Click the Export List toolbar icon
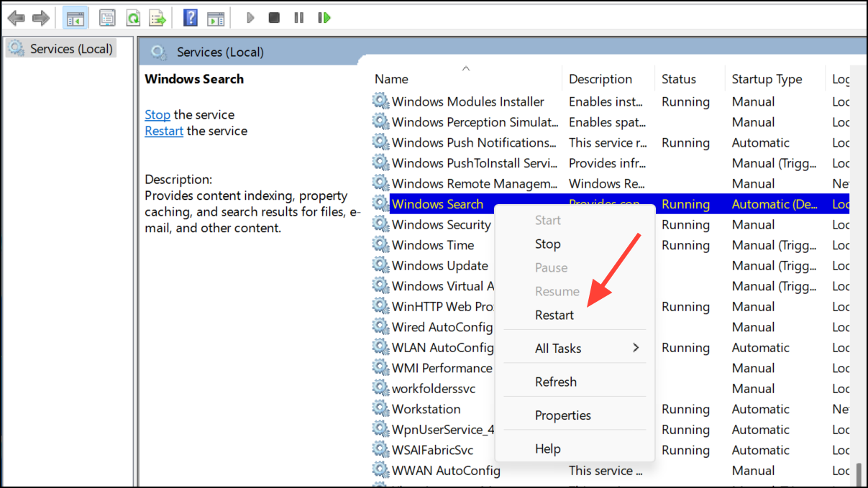The image size is (868, 488). click(157, 18)
